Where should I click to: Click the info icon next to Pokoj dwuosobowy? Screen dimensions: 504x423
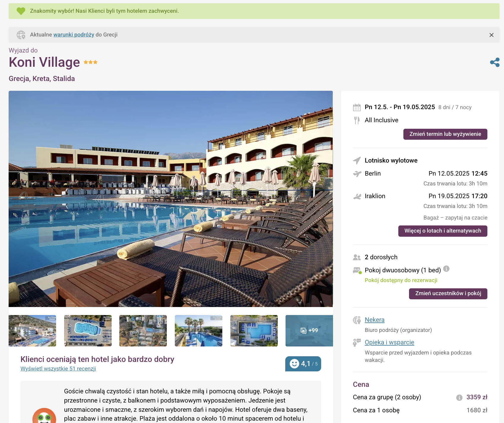[x=446, y=269]
